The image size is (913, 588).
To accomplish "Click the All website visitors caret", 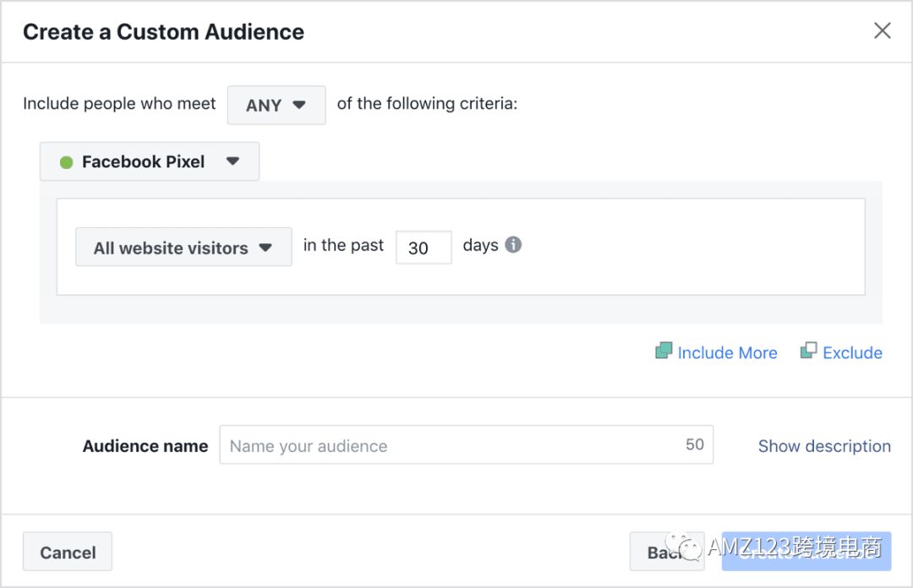I will (x=265, y=248).
